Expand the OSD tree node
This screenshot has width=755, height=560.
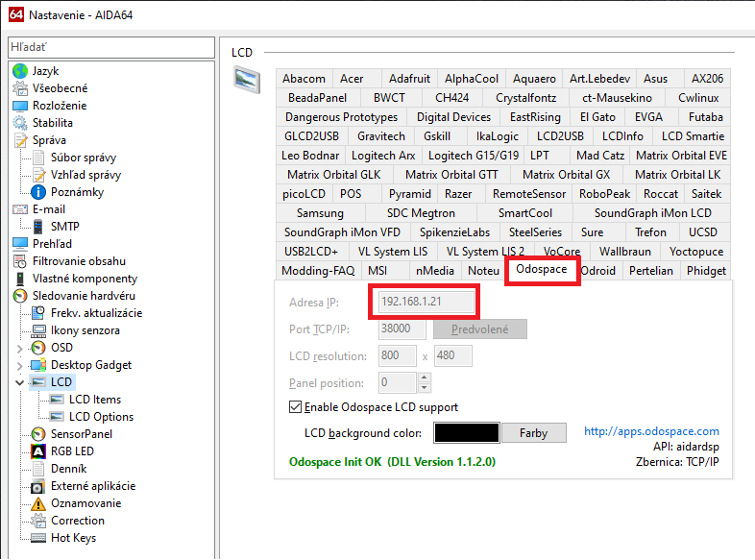click(x=20, y=348)
